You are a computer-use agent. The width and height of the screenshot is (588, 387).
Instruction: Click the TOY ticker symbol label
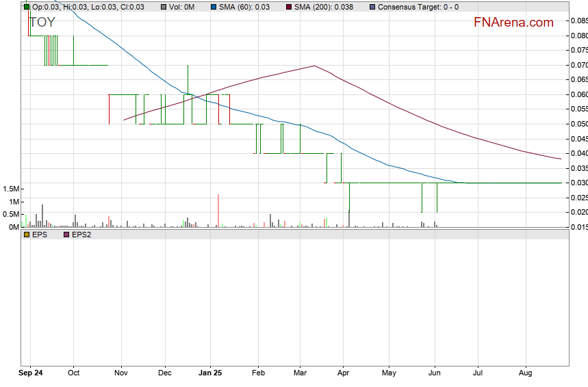[42, 23]
